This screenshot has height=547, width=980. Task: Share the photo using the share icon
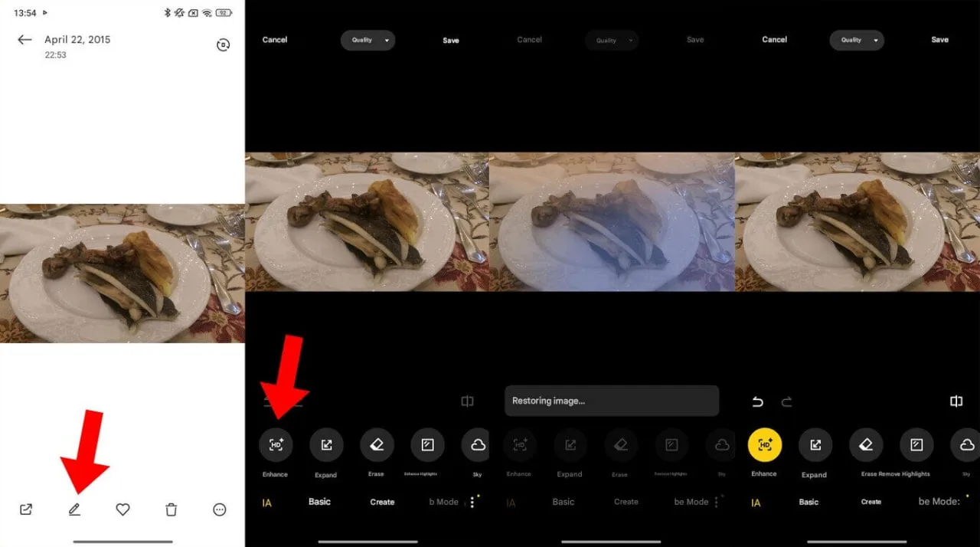click(x=26, y=509)
